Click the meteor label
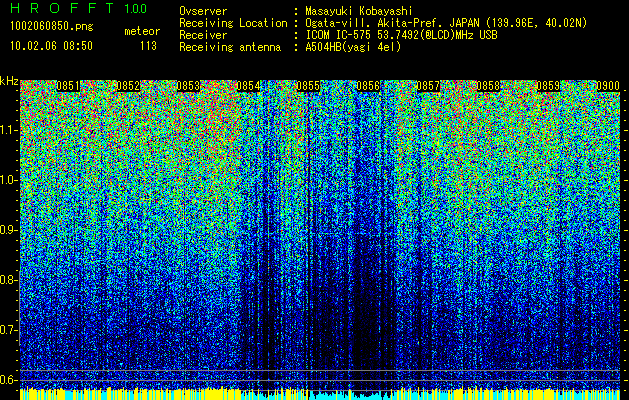The width and height of the screenshot is (629, 400). click(x=142, y=31)
